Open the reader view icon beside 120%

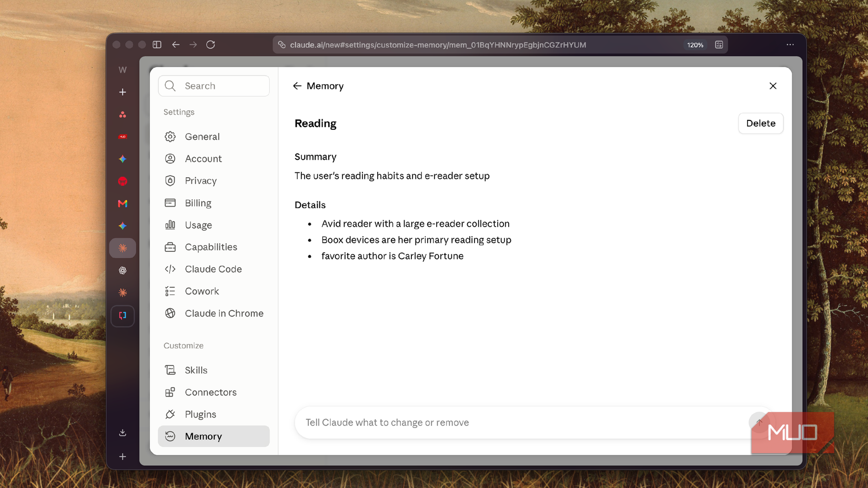(719, 45)
